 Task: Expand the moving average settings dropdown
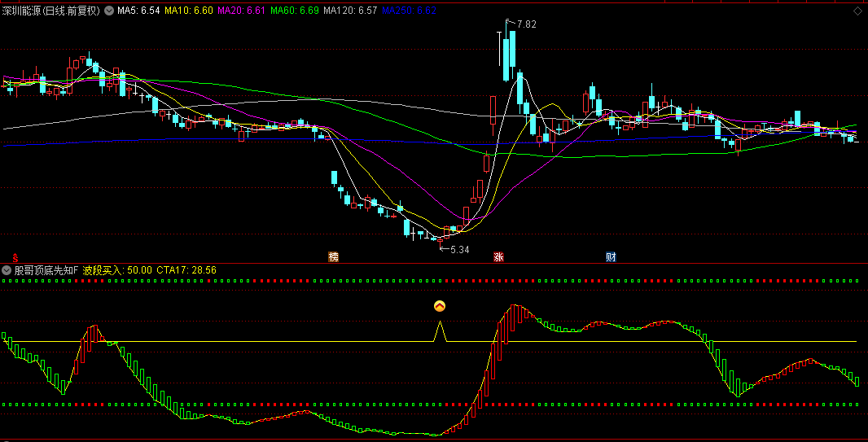(109, 11)
